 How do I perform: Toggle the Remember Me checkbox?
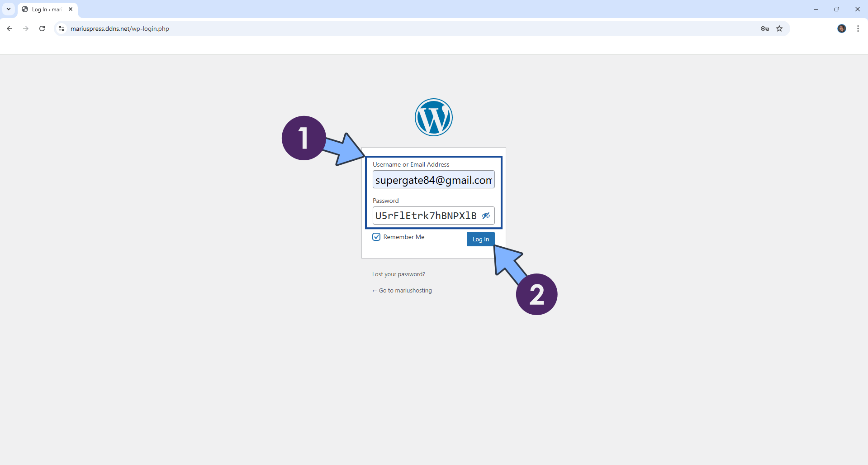click(x=376, y=237)
